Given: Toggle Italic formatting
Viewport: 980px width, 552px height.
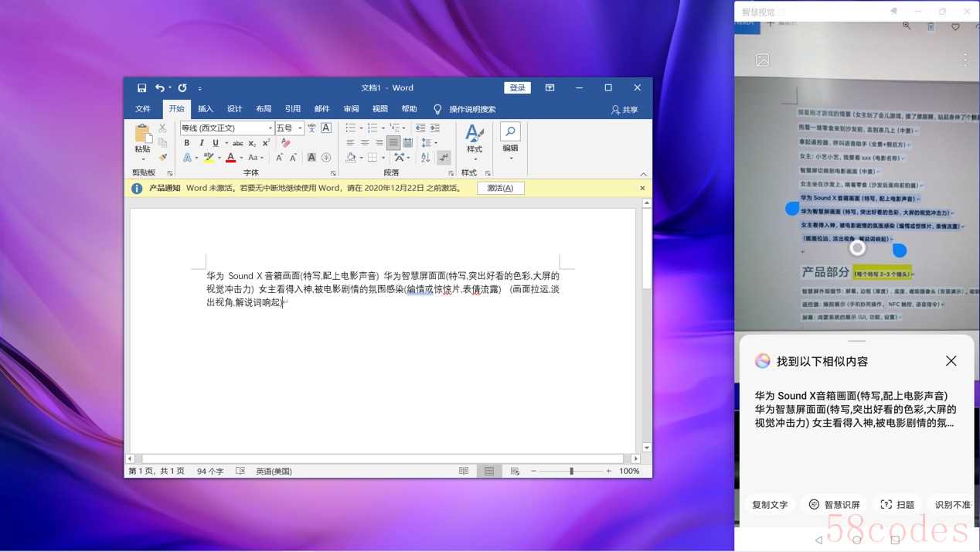Looking at the screenshot, I should (x=201, y=143).
